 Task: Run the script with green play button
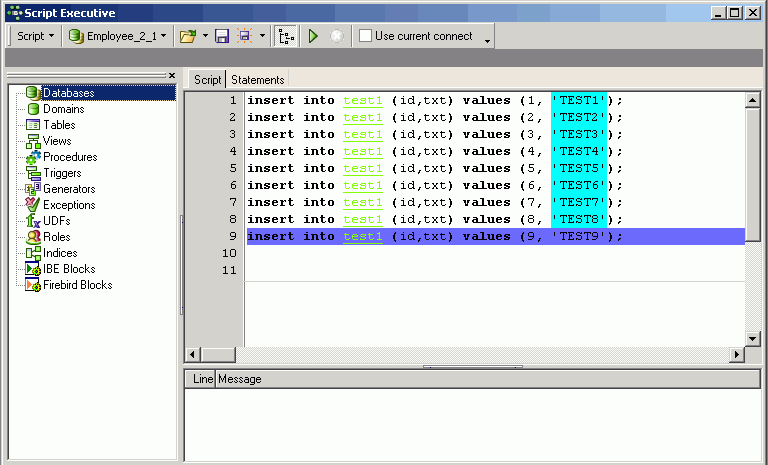tap(313, 36)
